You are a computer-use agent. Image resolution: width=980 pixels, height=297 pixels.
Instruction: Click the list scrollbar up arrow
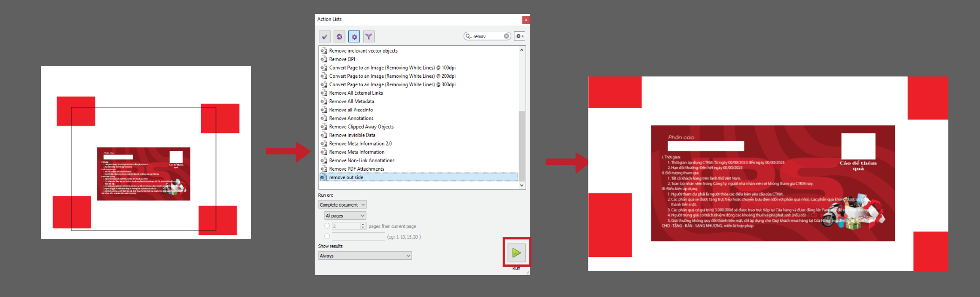pos(521,50)
